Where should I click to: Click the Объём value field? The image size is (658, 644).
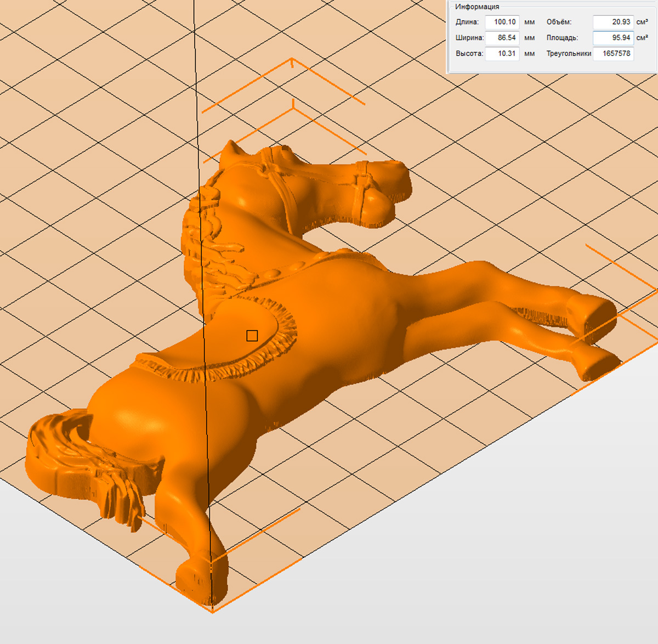point(613,22)
